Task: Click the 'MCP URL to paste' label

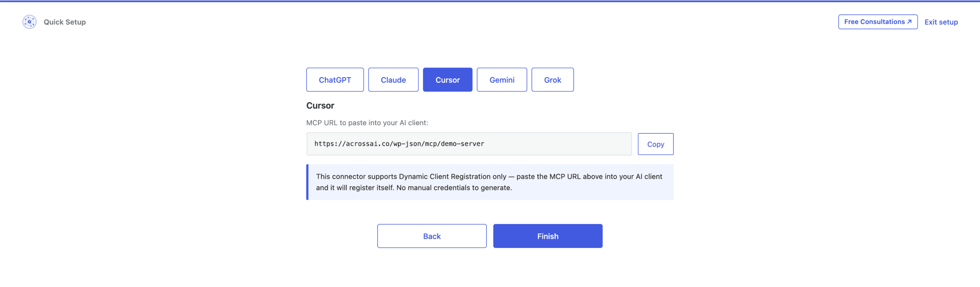Action: click(367, 123)
